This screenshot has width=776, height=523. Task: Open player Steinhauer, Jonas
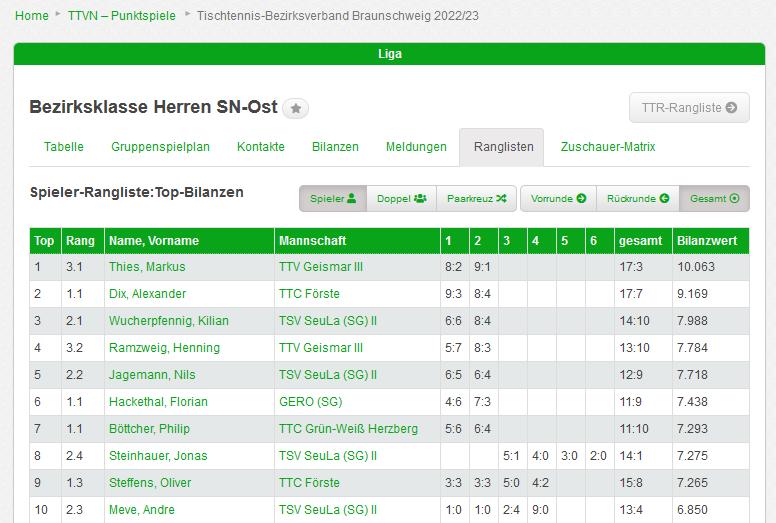[x=158, y=456]
